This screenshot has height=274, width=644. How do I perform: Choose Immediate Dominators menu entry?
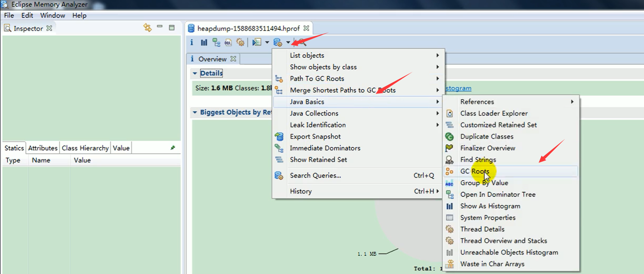(x=358, y=148)
